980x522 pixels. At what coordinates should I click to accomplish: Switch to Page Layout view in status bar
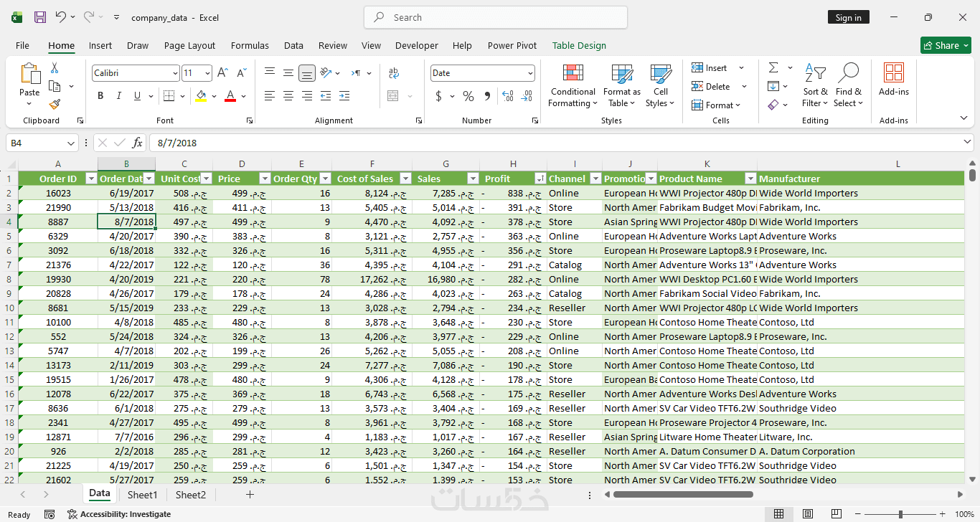click(807, 514)
